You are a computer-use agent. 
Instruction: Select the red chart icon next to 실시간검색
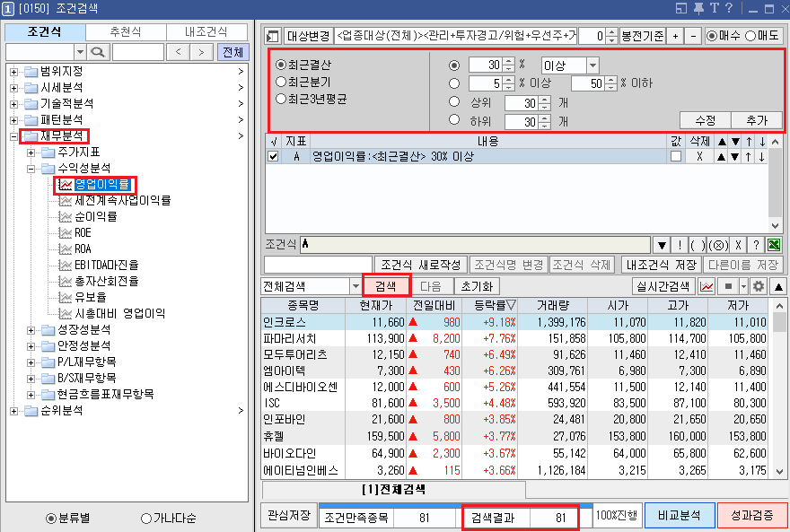pyautogui.click(x=707, y=287)
